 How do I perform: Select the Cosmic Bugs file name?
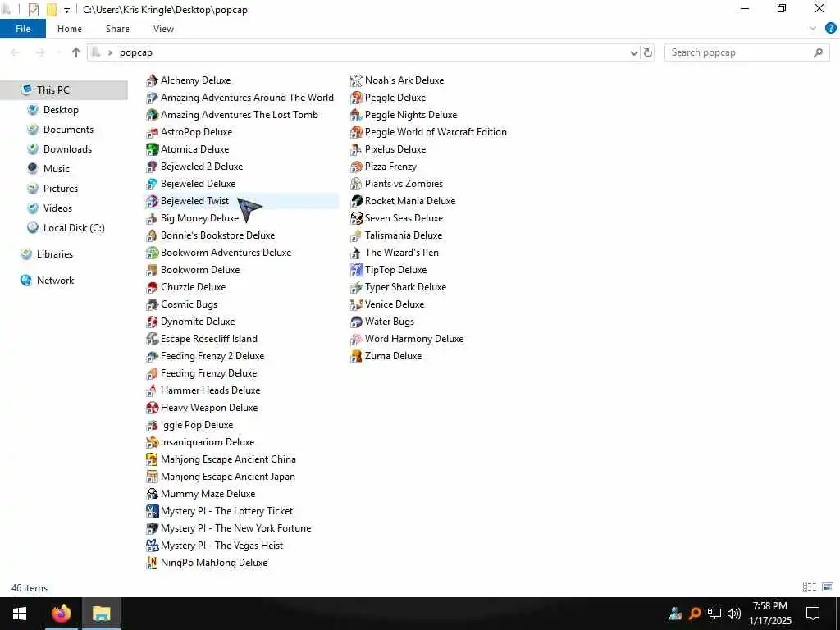pos(189,304)
